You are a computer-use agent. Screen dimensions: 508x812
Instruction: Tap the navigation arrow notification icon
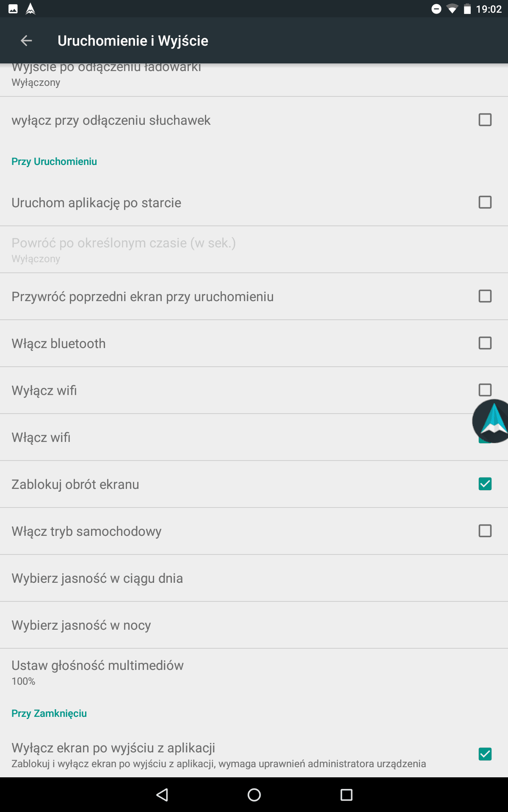click(30, 9)
